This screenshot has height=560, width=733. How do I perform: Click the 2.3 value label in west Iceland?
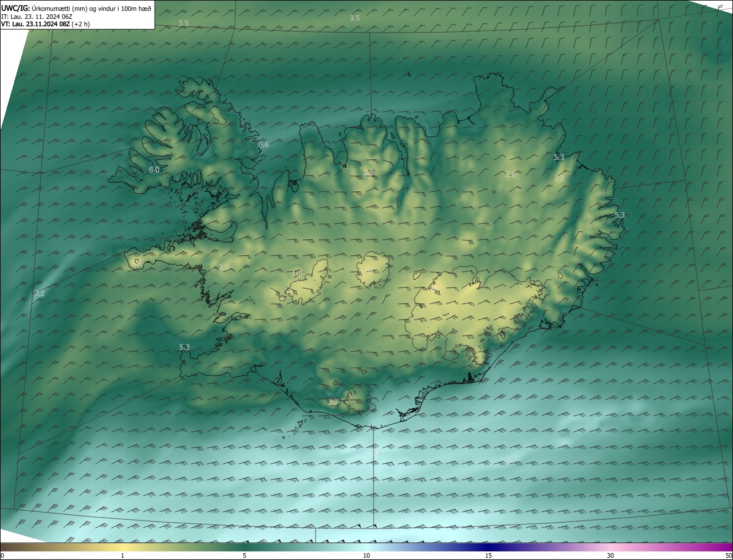click(x=224, y=267)
